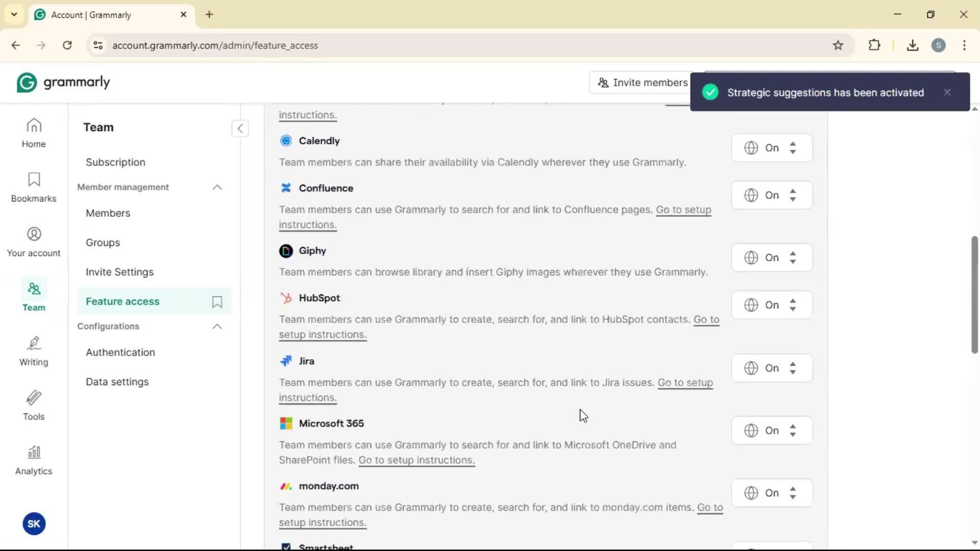
Task: Select Authentication in the Team menu
Action: [120, 353]
